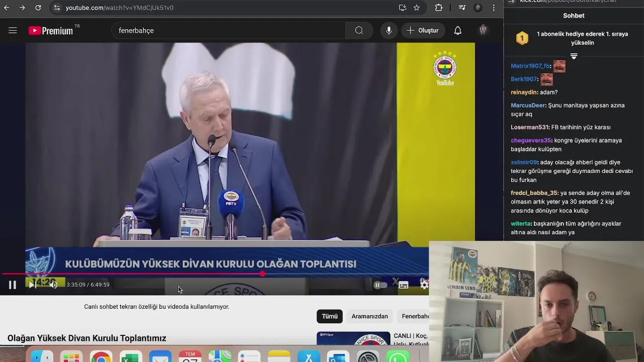
Task: Toggle subtitles closed captions button
Action: [x=404, y=285]
